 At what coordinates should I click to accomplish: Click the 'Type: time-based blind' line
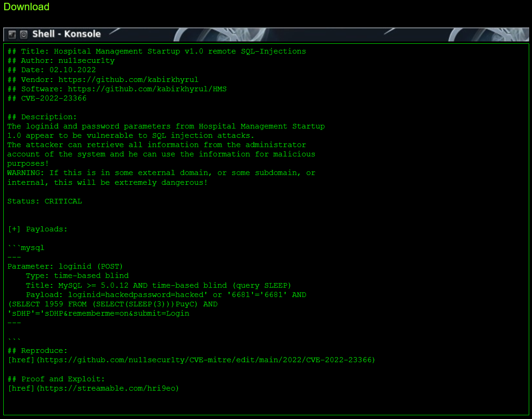click(x=77, y=276)
